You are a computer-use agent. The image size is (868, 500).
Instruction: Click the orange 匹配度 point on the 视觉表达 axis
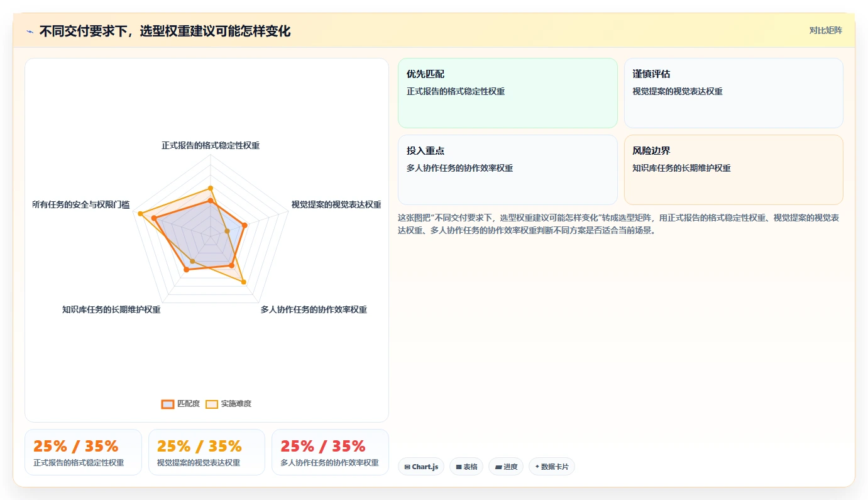point(244,226)
